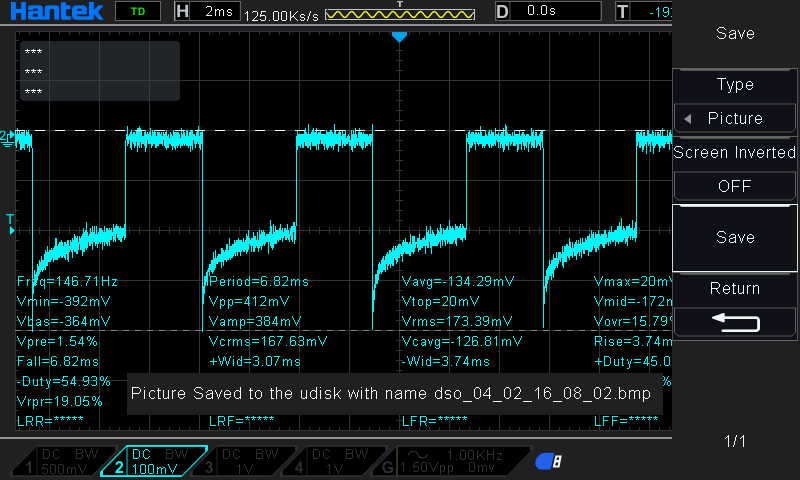800x480 pixels.
Task: Toggle Screen Inverted OFF setting
Action: click(x=735, y=186)
